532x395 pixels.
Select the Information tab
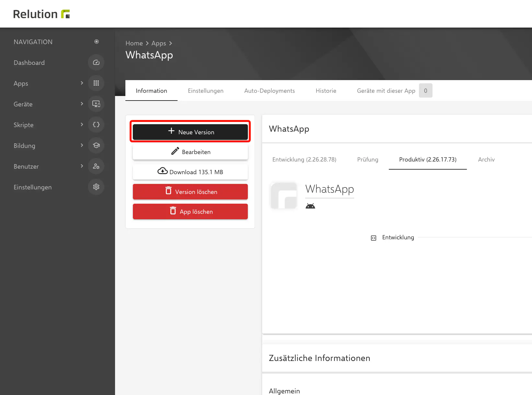(151, 91)
